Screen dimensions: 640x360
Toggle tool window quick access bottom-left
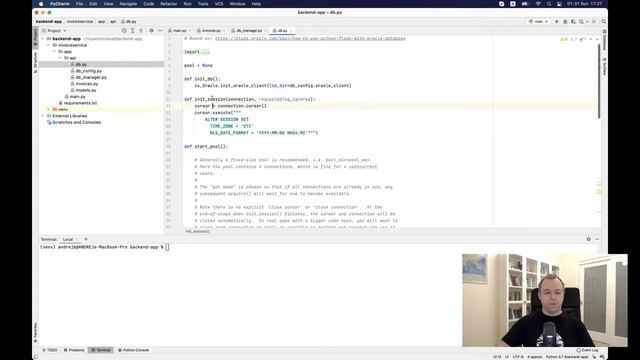point(36,356)
